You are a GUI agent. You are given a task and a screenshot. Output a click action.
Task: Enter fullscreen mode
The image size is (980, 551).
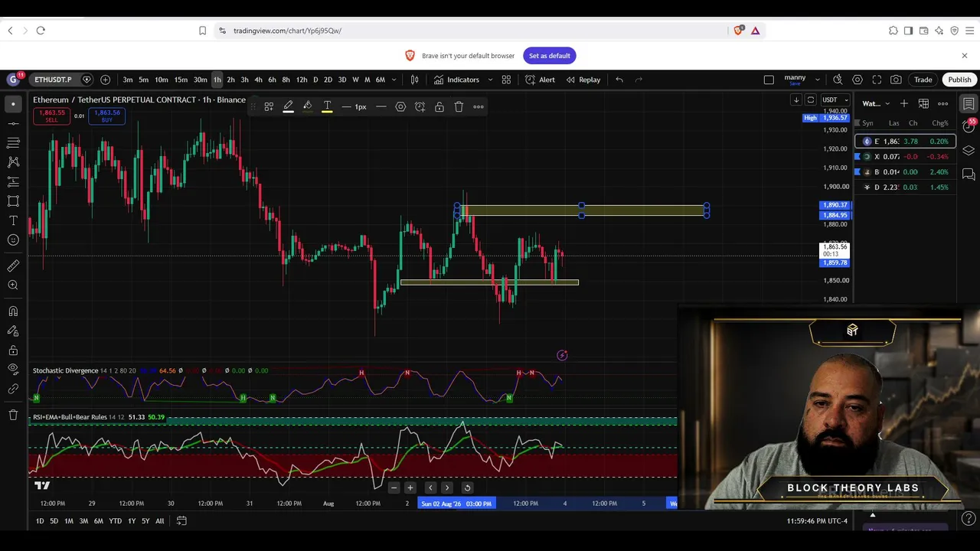877,80
